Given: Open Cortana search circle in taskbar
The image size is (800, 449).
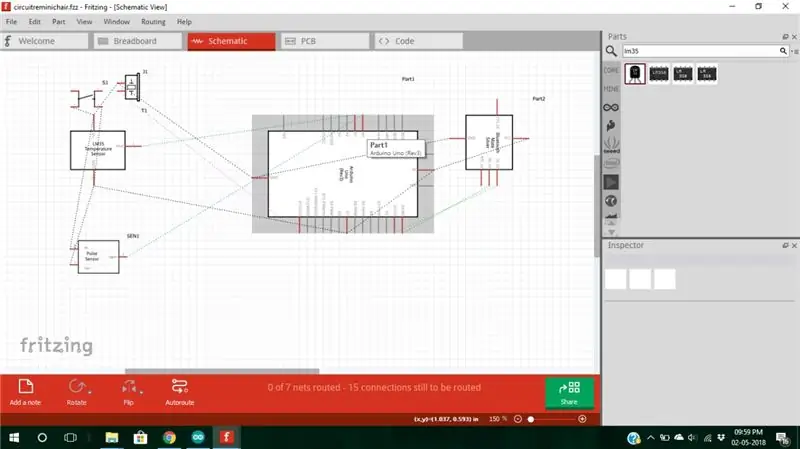Looking at the screenshot, I should [x=42, y=437].
